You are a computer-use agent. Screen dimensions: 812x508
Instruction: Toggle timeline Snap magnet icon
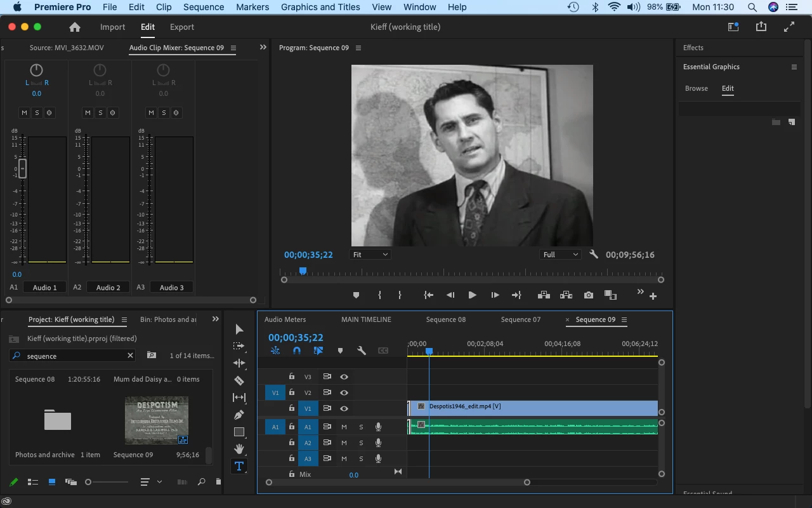click(297, 351)
